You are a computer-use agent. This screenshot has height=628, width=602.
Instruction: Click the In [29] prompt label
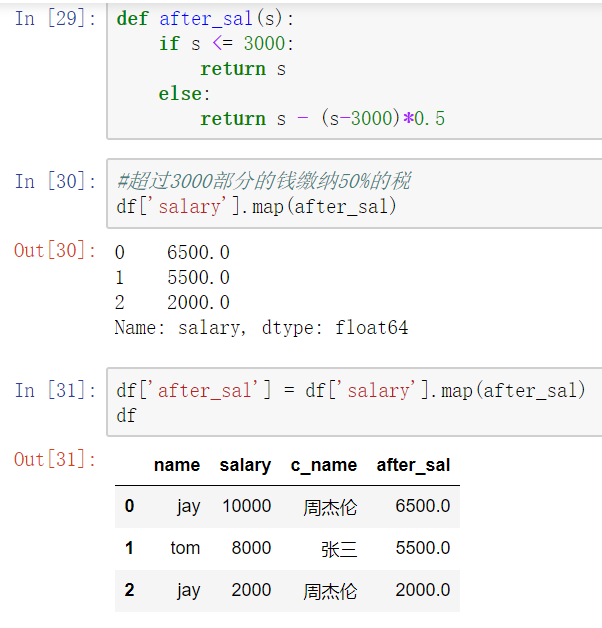click(55, 18)
